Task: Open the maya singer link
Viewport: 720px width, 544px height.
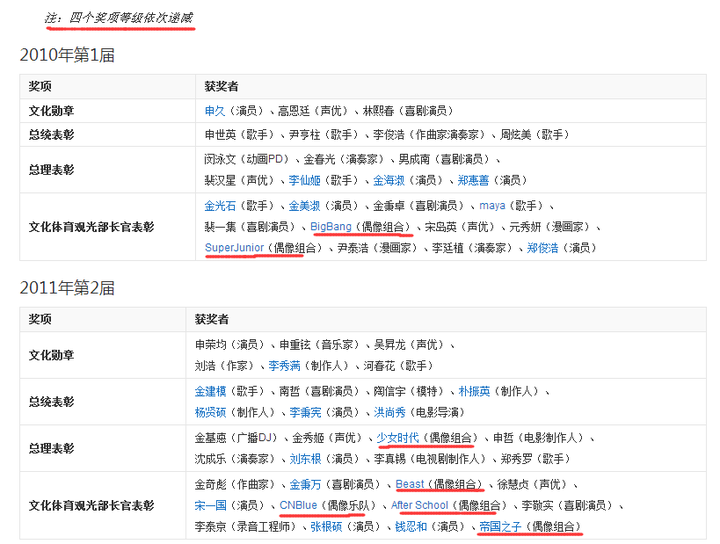Action: coord(492,206)
